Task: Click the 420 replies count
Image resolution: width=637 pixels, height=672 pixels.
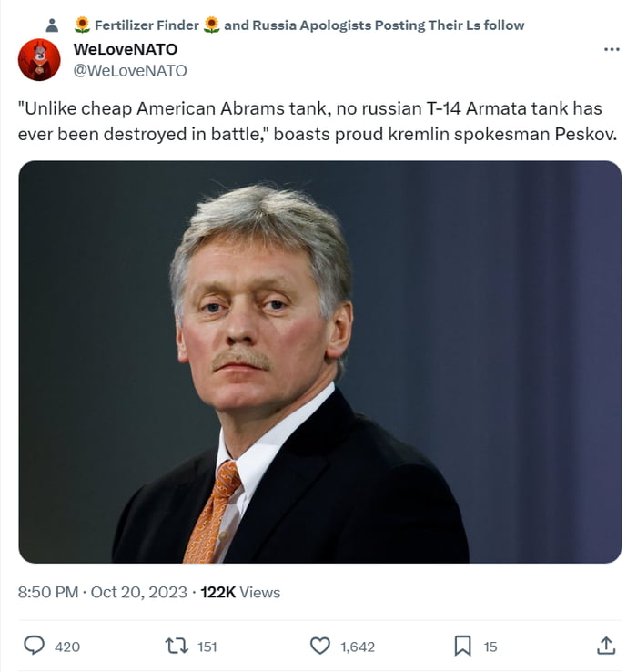Action: click(x=67, y=647)
